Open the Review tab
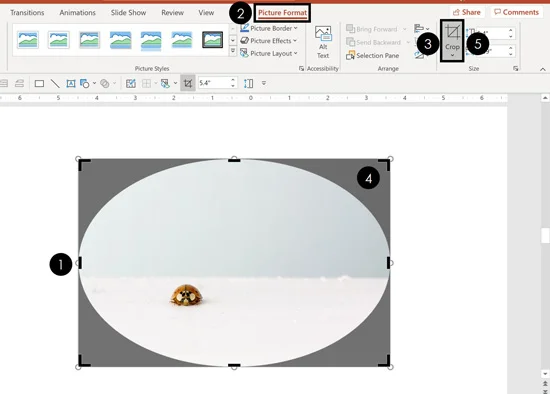550x394 pixels. (172, 13)
